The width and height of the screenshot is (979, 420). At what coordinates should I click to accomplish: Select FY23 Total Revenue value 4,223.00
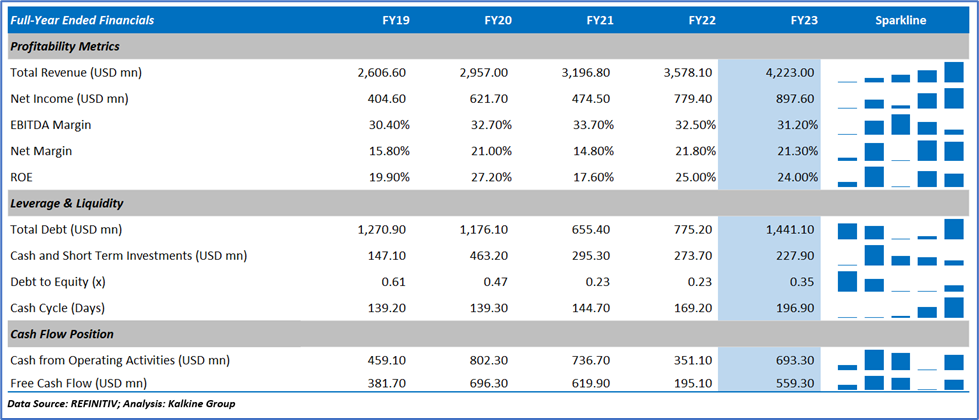coord(790,72)
